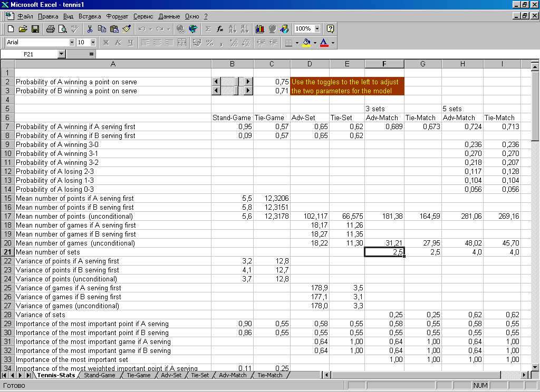Screen dimensions: 540x392
Task: Activate the Format Painter brush
Action: [127, 29]
